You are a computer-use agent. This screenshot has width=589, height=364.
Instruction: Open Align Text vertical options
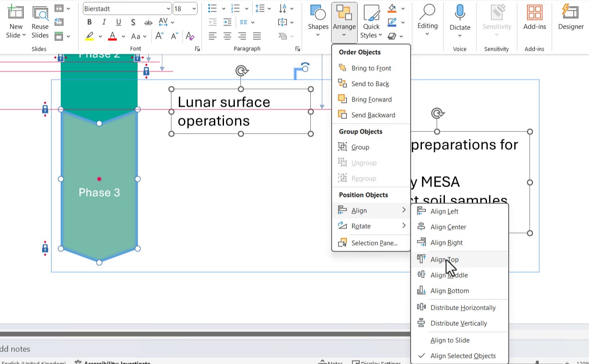point(286,22)
